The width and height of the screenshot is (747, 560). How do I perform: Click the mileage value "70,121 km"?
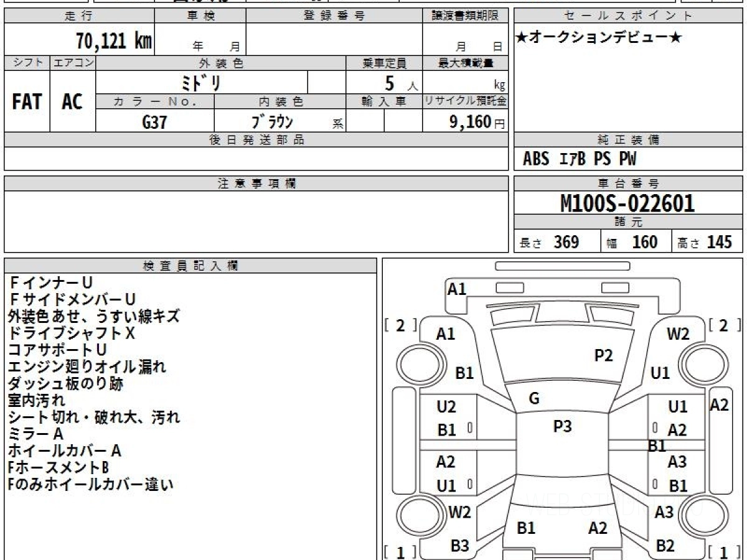pos(114,41)
